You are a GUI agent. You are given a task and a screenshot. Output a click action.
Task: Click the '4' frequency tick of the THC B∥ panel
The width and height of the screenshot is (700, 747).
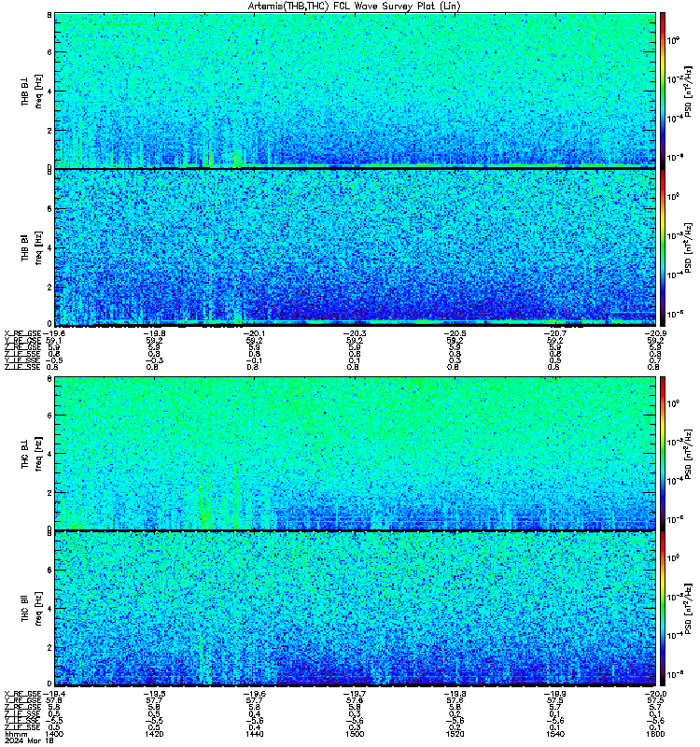(49, 609)
